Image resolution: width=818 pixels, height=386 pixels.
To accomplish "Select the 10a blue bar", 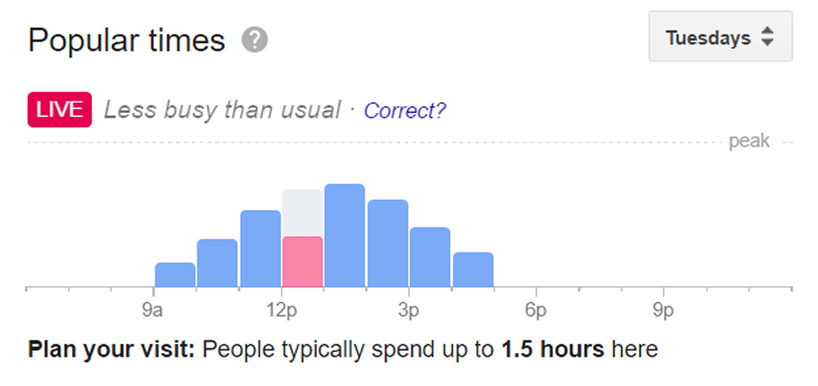I will coord(218,263).
